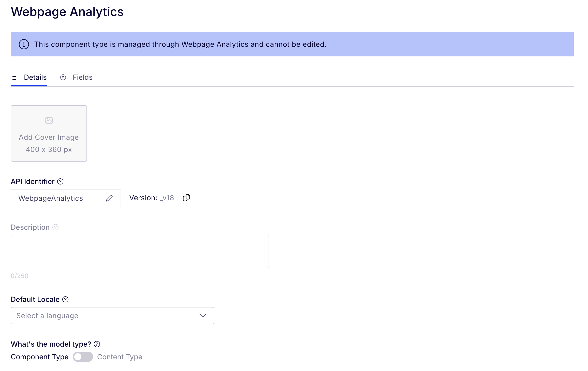Edit the API identifier with pencil icon

[x=109, y=198]
